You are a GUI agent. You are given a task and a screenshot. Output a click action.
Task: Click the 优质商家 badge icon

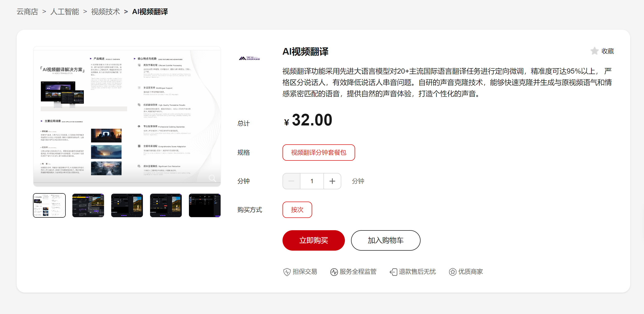[x=453, y=272]
